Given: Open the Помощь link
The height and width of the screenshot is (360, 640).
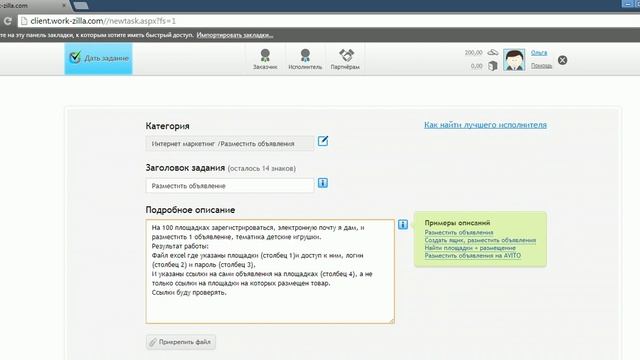Looking at the screenshot, I should [541, 65].
